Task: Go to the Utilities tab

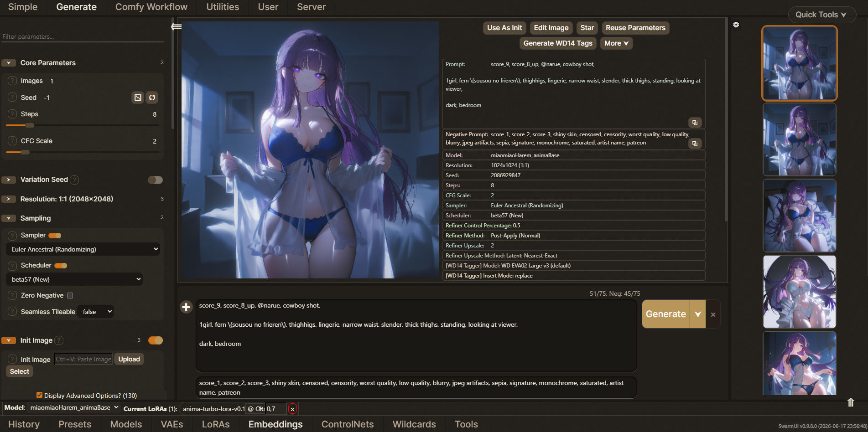Action: (x=223, y=7)
